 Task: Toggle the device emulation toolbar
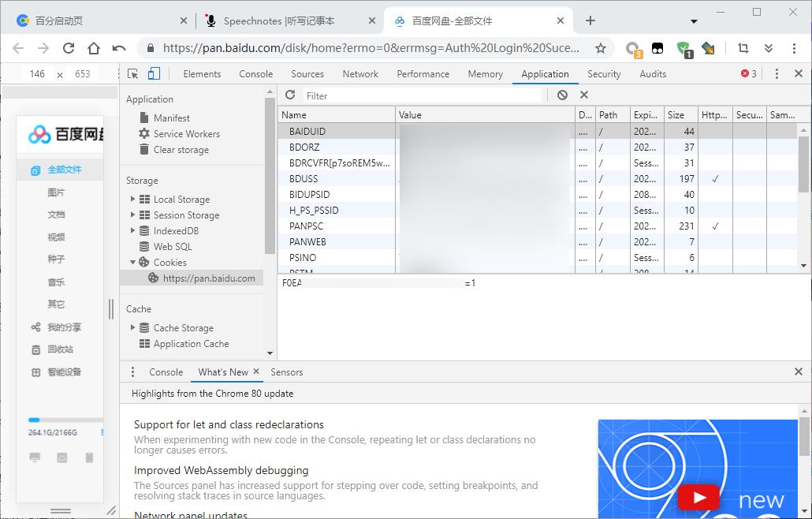(154, 73)
